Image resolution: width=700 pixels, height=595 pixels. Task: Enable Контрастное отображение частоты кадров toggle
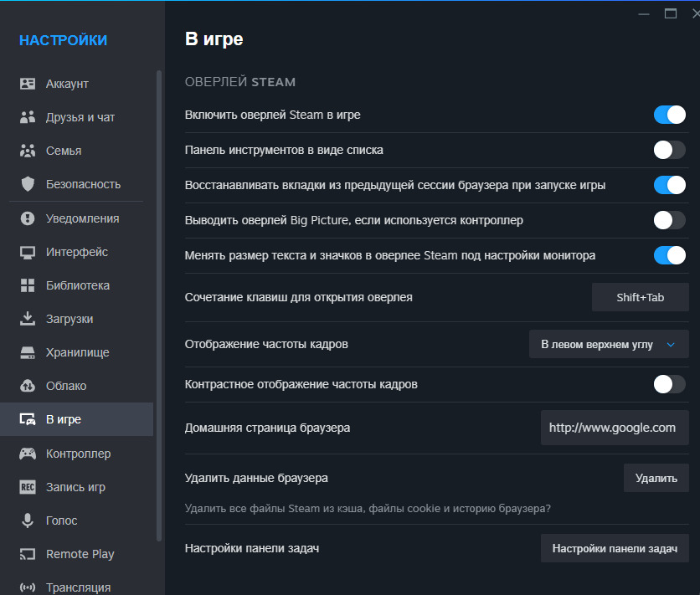pyautogui.click(x=670, y=384)
